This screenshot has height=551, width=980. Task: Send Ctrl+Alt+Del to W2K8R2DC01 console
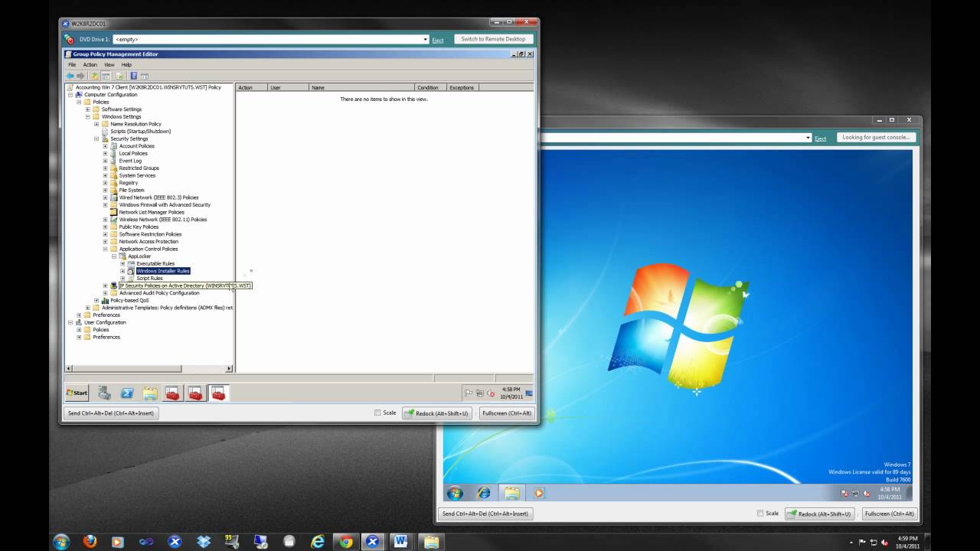111,413
